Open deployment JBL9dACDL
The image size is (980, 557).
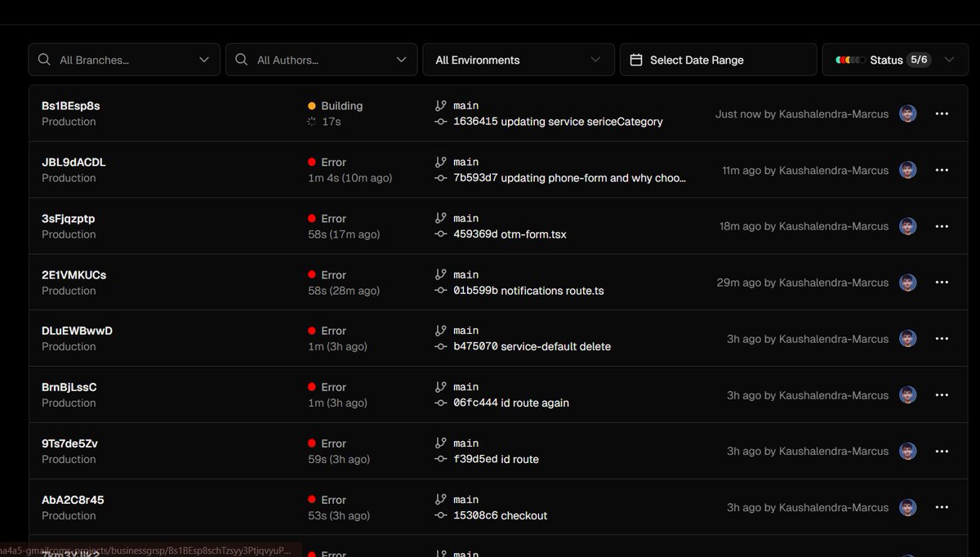(73, 163)
